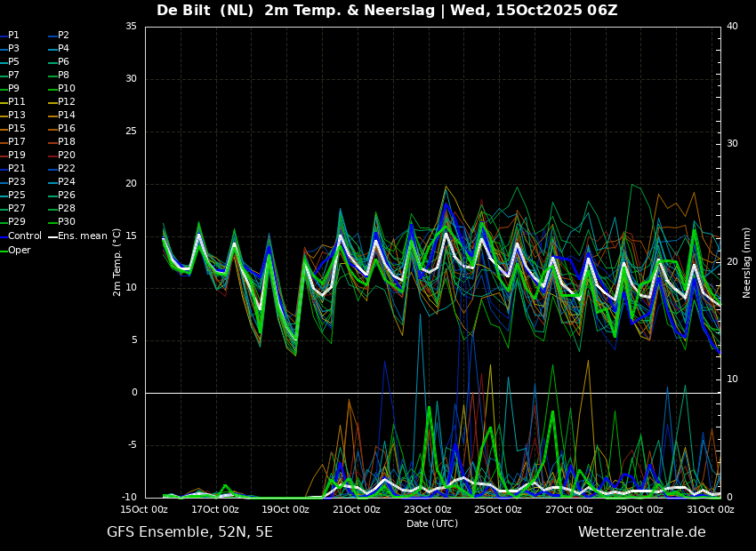The width and height of the screenshot is (756, 551).
Task: Click the Date (UTC) axis title
Action: coord(432,523)
